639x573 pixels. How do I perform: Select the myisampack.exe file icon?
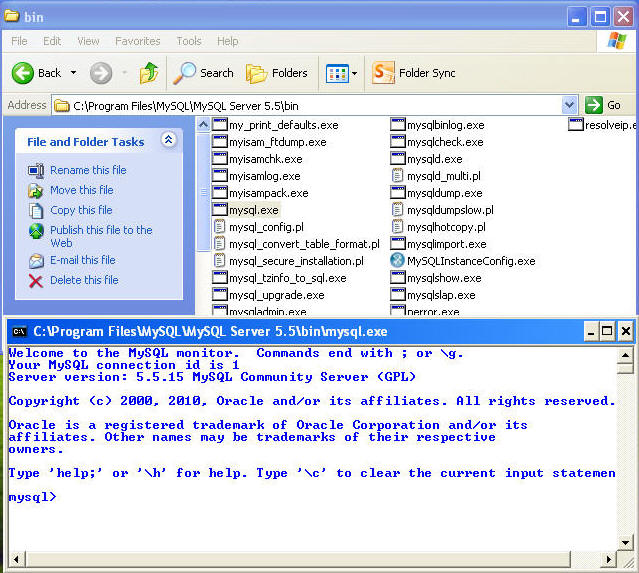(220, 192)
